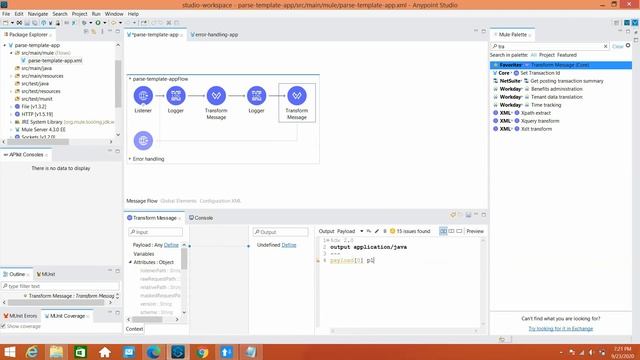Viewport: 640px width, 360px height.
Task: Toggle Show coverage checkbox
Action: pos(3,326)
